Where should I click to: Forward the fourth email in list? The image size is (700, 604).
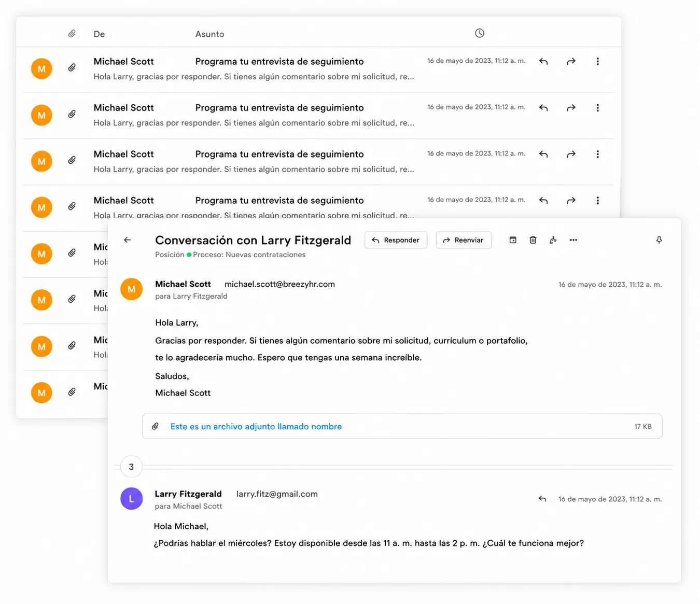(571, 201)
